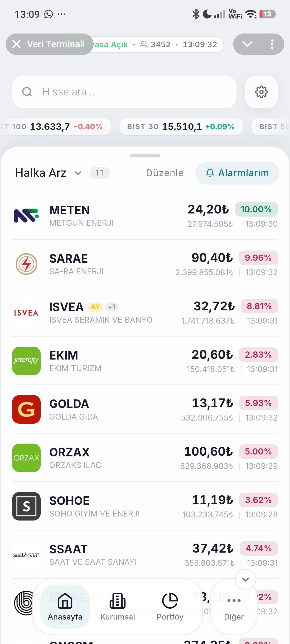290x644 pixels.
Task: Close the Veri Terminali overlay
Action: point(16,44)
